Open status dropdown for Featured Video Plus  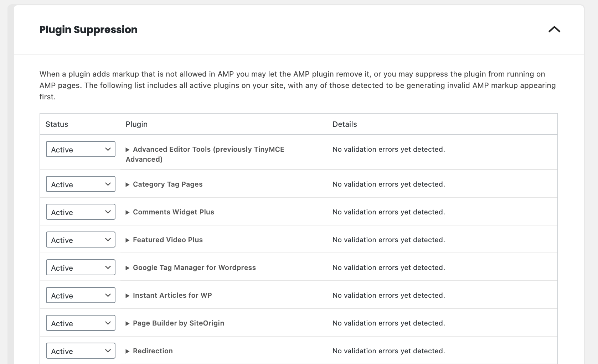(81, 240)
